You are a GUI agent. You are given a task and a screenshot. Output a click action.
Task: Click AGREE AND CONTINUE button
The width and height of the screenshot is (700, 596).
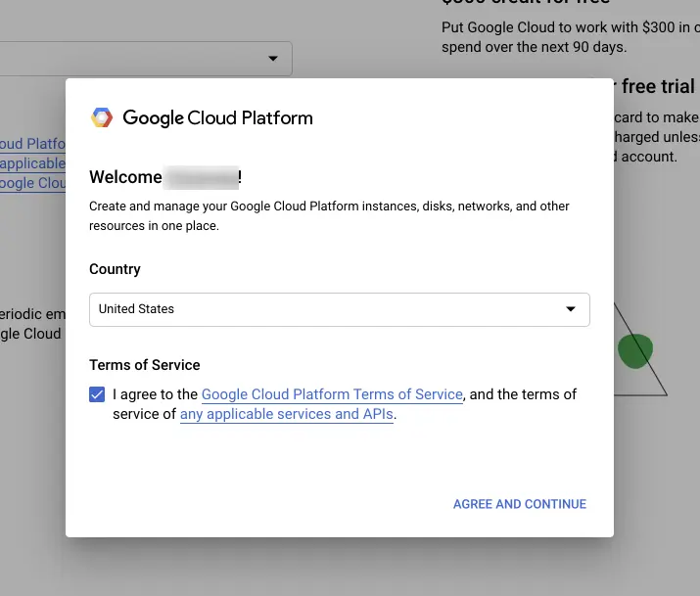point(520,504)
